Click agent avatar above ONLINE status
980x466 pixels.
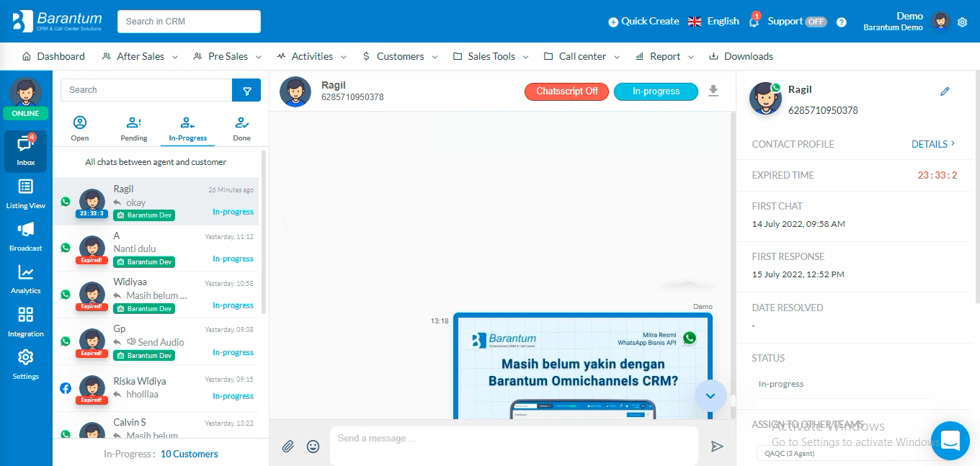click(25, 91)
